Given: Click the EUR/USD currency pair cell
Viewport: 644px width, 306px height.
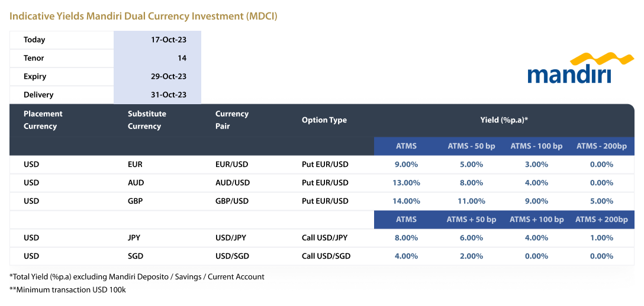Looking at the screenshot, I should tap(232, 165).
